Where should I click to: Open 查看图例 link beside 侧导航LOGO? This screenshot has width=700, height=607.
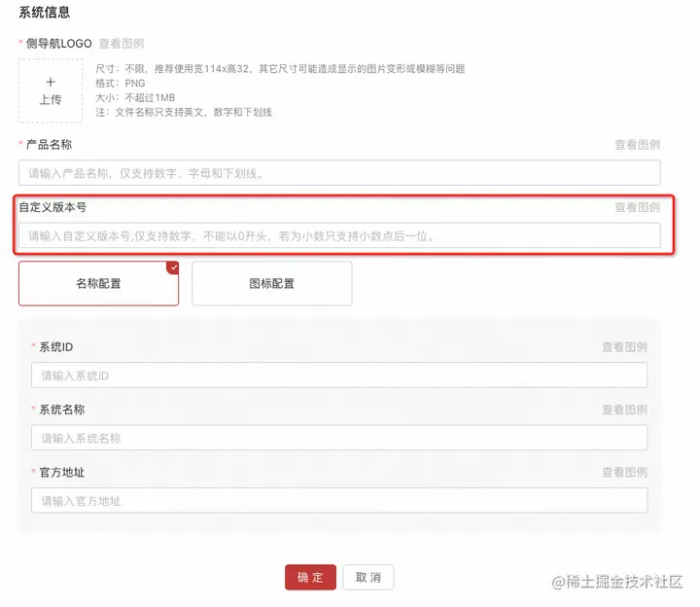click(122, 44)
